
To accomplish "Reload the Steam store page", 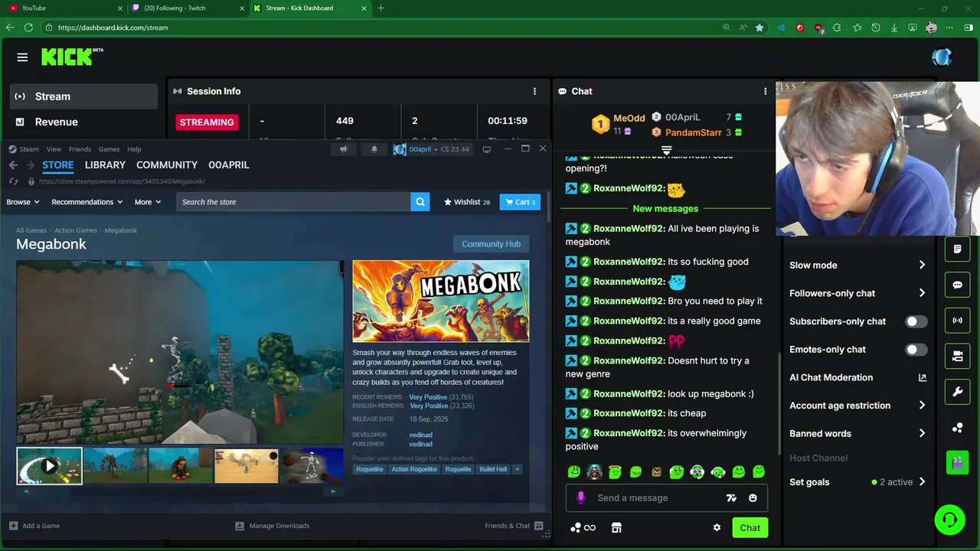I will [13, 181].
